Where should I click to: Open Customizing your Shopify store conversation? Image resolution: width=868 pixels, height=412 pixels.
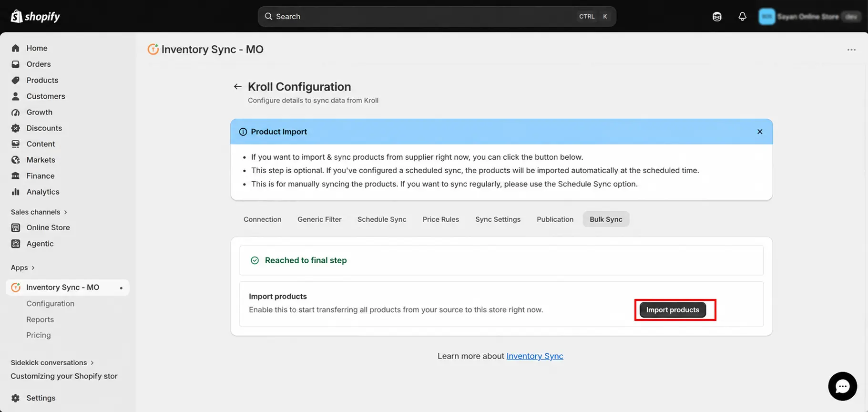tap(64, 376)
